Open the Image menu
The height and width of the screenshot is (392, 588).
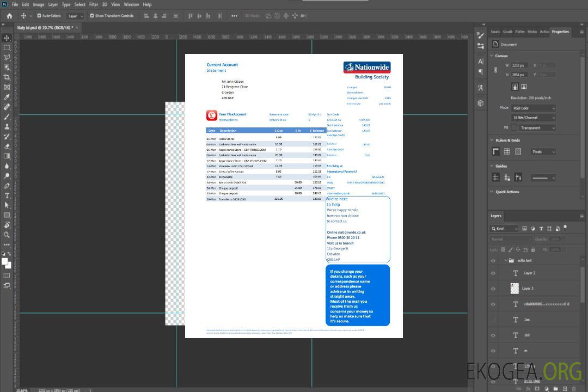[x=39, y=4]
